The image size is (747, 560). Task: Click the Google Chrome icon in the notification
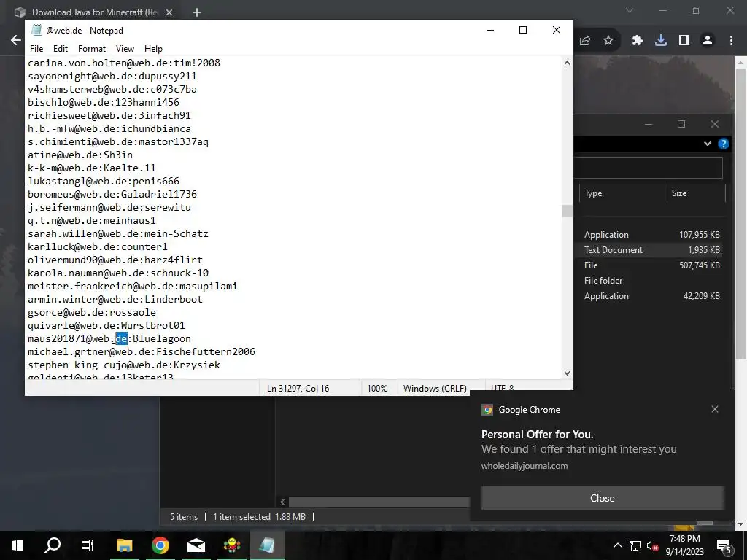[x=487, y=410]
